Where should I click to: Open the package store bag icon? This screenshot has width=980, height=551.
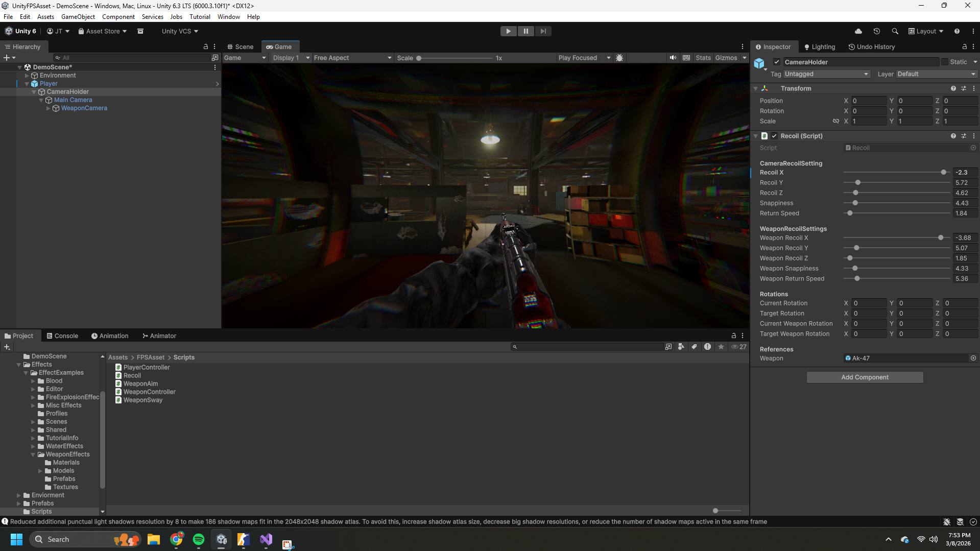click(x=140, y=31)
